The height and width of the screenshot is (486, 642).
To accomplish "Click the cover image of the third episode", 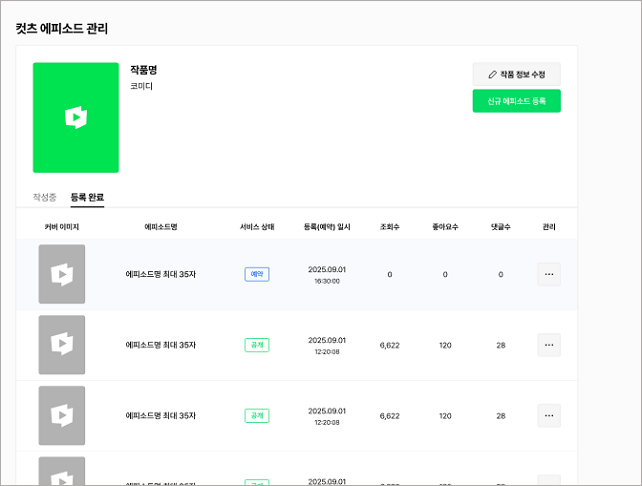I will tap(62, 415).
